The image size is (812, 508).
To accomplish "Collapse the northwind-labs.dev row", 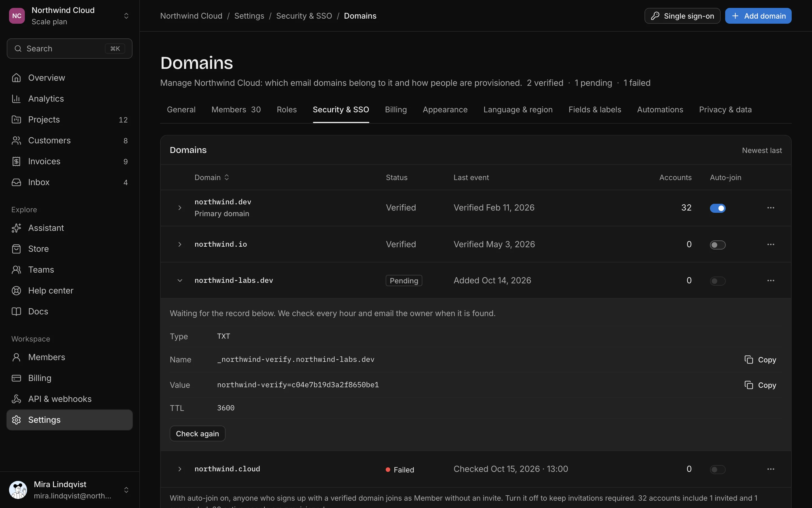I will [x=180, y=280].
